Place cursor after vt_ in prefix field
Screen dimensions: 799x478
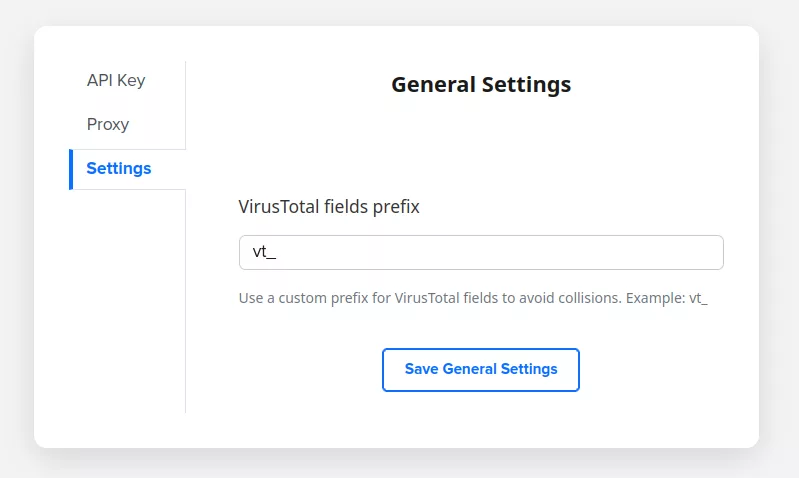tap(278, 252)
